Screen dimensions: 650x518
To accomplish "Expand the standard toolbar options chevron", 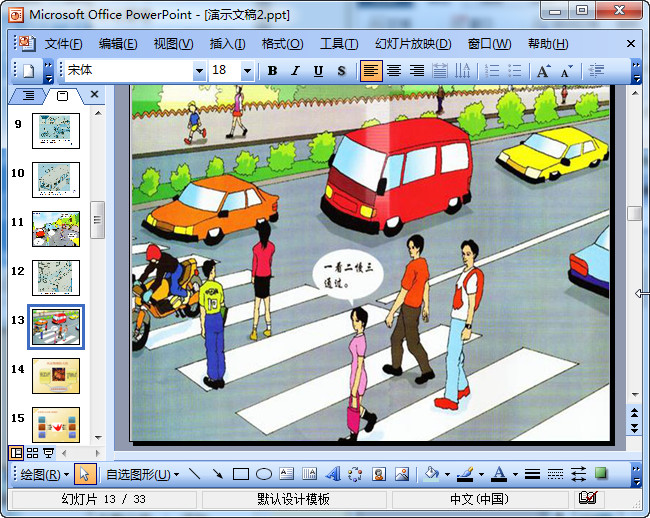I will [49, 71].
